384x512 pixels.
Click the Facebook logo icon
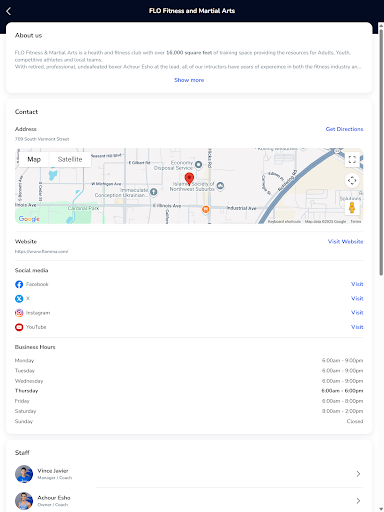tap(19, 284)
